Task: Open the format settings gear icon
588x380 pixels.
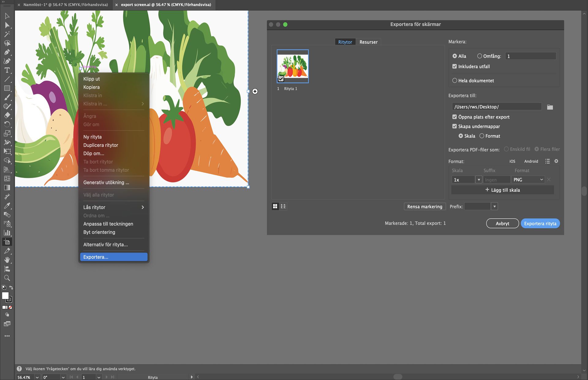Action: click(556, 161)
